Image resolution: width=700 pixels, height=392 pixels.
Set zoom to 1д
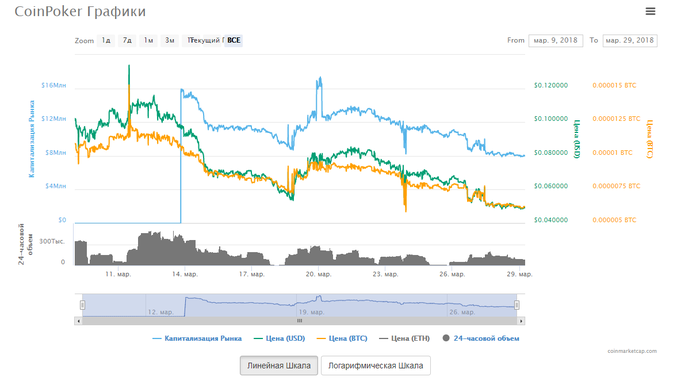106,41
